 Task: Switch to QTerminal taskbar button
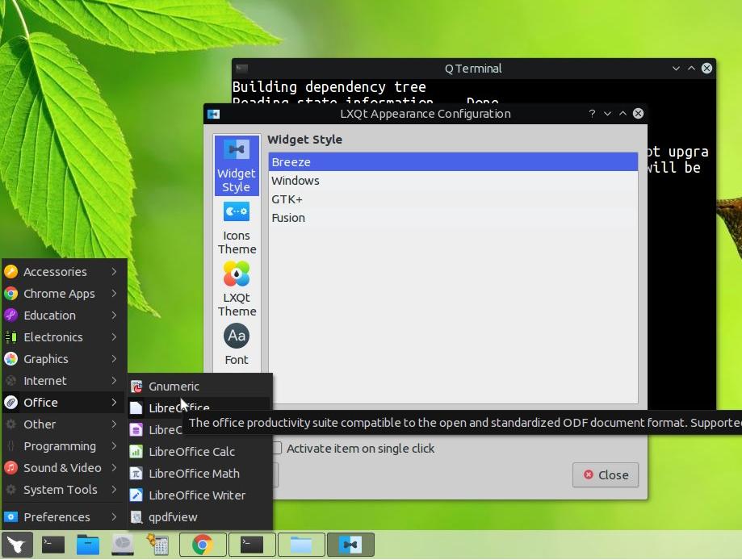coord(252,545)
